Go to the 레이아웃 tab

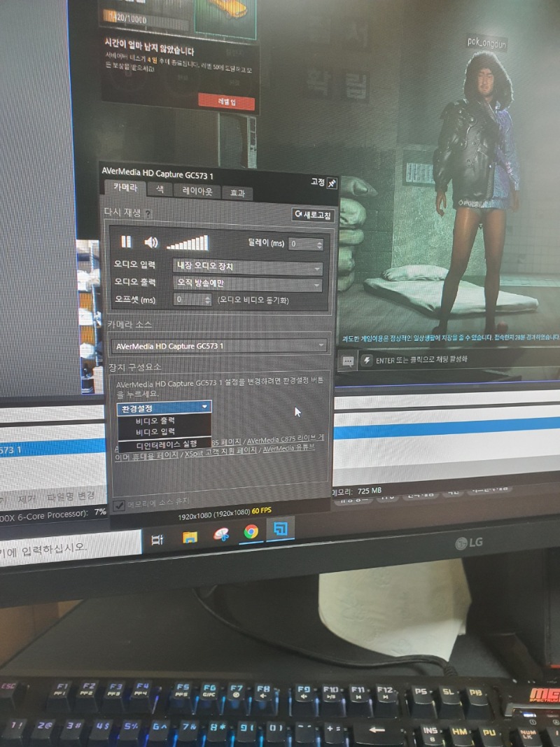(x=197, y=191)
